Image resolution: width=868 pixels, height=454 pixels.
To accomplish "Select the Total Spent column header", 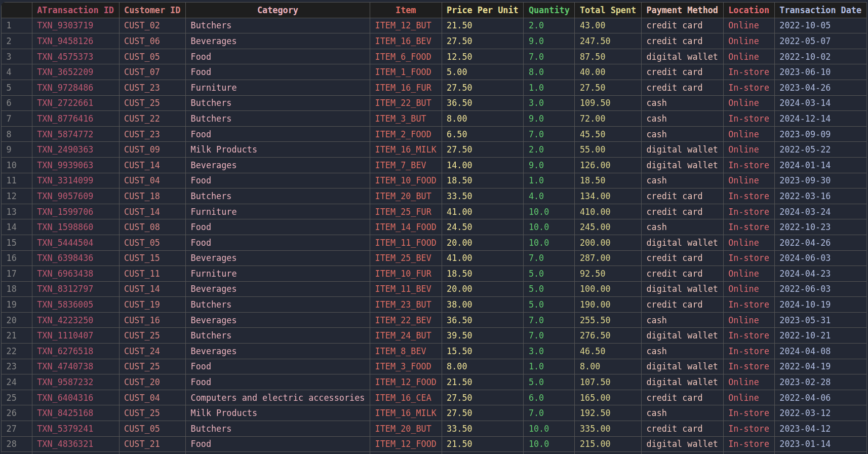I will (x=608, y=10).
